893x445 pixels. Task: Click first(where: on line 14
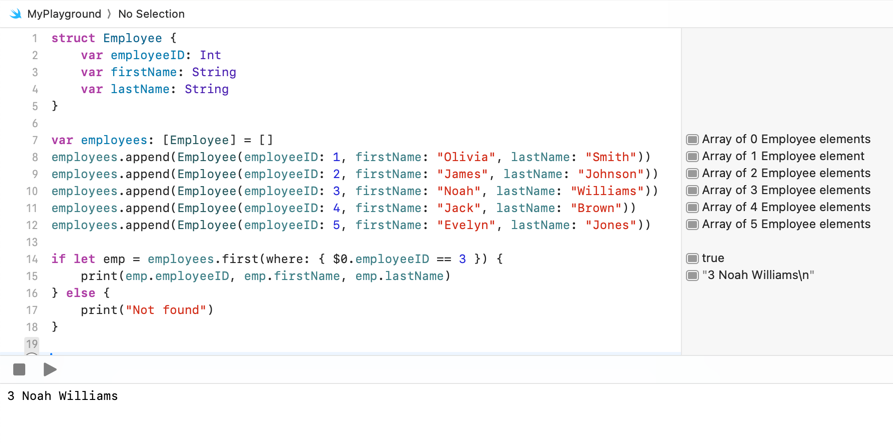pos(265,259)
